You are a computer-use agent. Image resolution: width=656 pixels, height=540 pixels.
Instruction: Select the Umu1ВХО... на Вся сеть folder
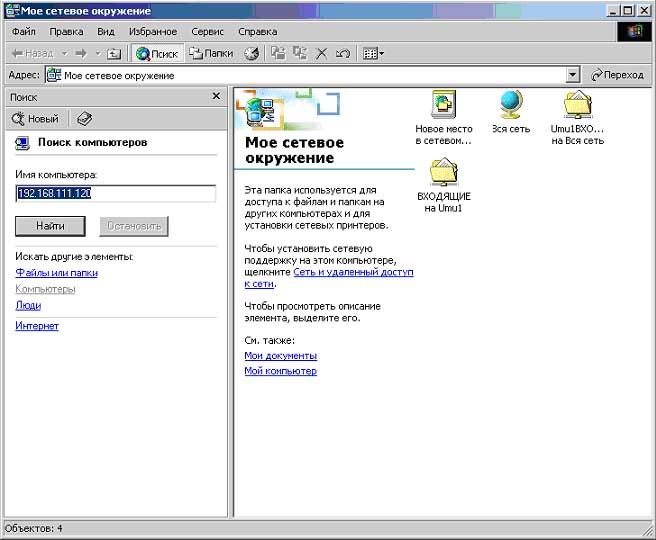click(x=577, y=118)
